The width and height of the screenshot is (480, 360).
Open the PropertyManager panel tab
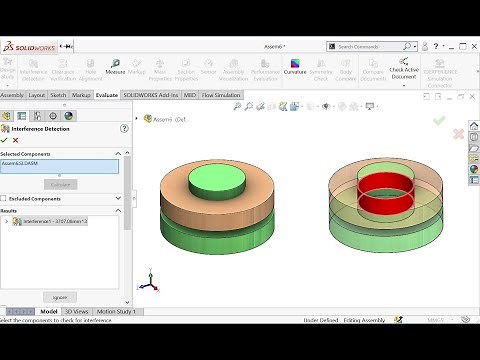[22, 116]
